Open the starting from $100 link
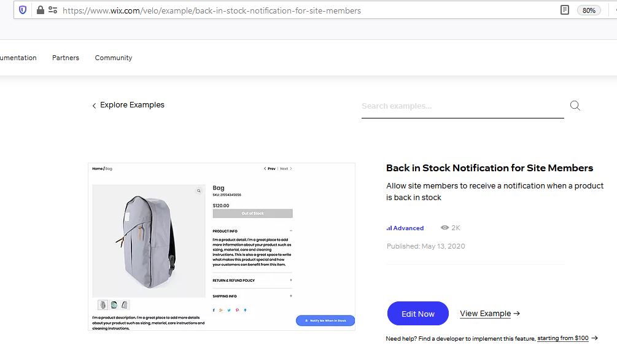This screenshot has height=364, width=617. click(x=563, y=338)
